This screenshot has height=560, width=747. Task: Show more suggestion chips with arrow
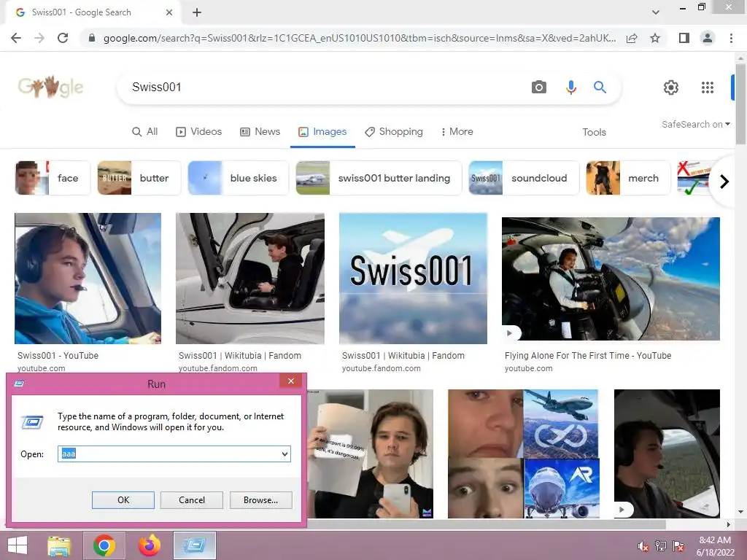(x=724, y=182)
